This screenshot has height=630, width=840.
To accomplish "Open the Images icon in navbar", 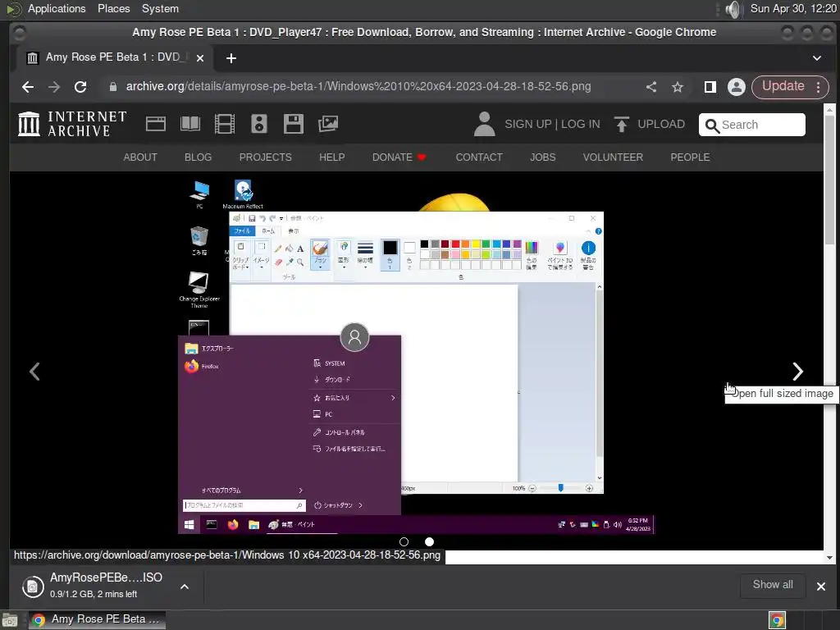I will click(x=328, y=124).
